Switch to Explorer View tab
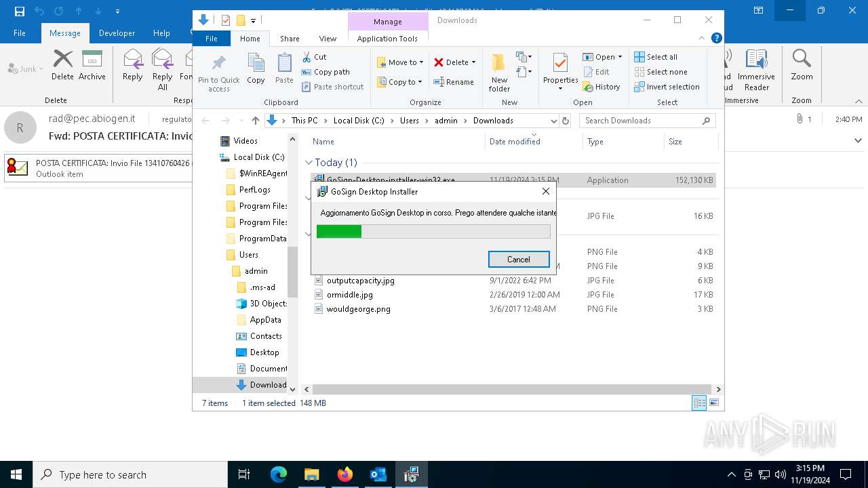868x488 pixels. click(328, 39)
